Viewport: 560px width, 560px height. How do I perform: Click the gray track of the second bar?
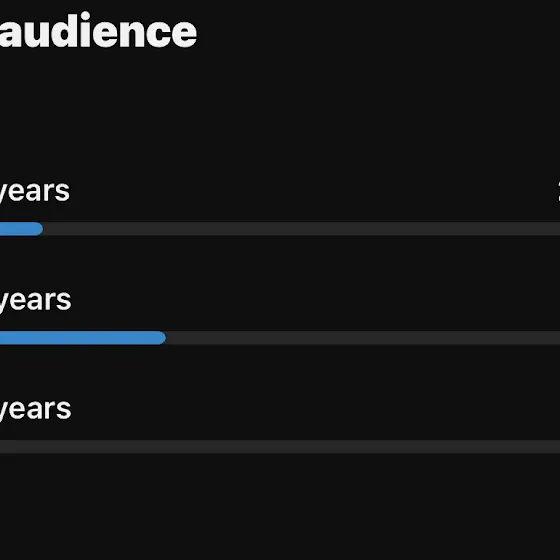363,338
